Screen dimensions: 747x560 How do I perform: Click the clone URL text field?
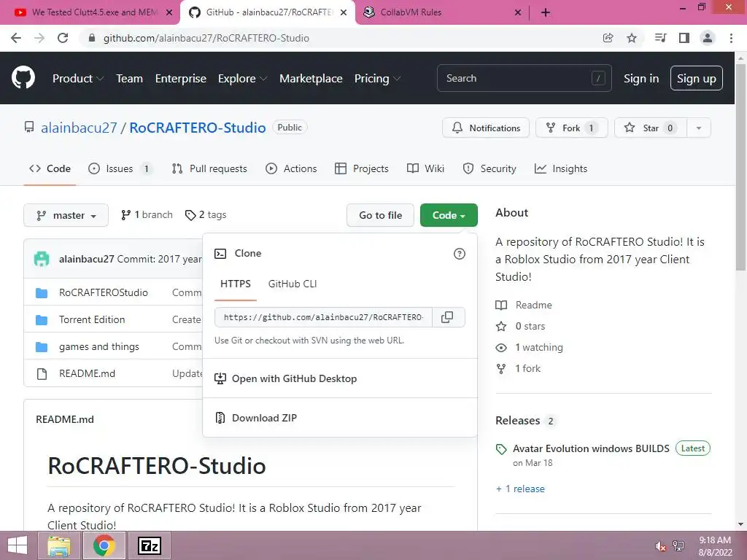323,317
